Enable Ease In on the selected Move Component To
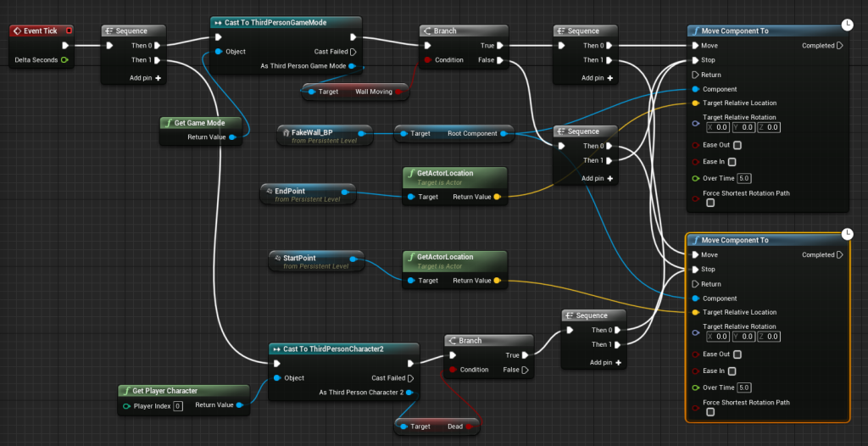Image resolution: width=868 pixels, height=446 pixels. [x=732, y=371]
